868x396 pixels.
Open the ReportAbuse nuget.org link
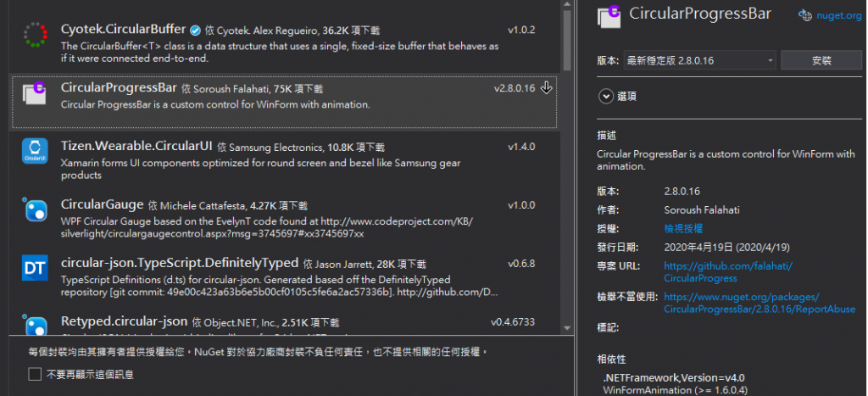click(x=759, y=303)
